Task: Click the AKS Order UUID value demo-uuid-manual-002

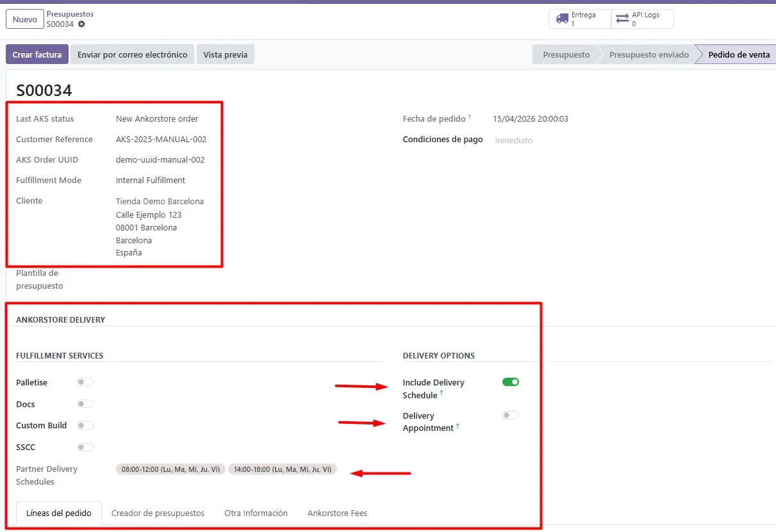Action: pos(160,160)
